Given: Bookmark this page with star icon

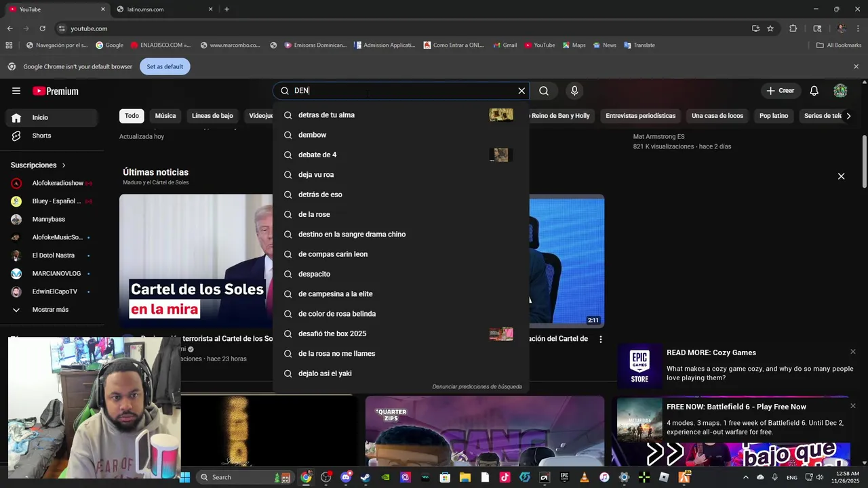Looking at the screenshot, I should click(770, 28).
